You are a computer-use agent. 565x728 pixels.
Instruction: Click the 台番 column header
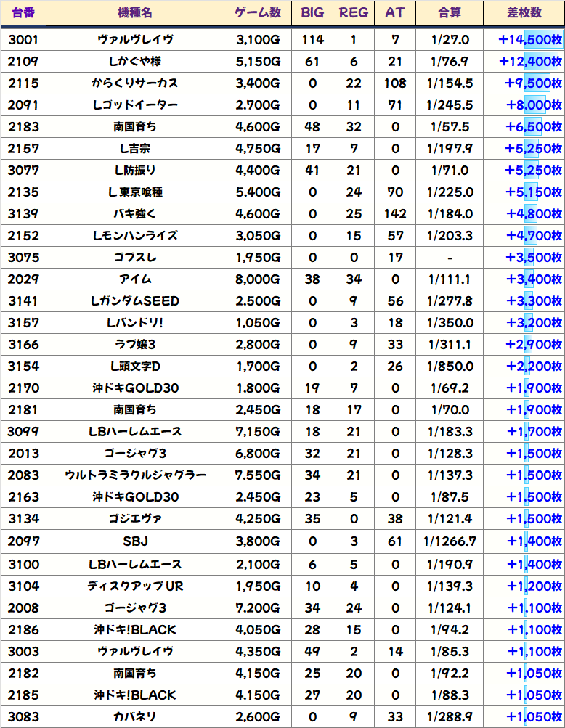pos(23,12)
